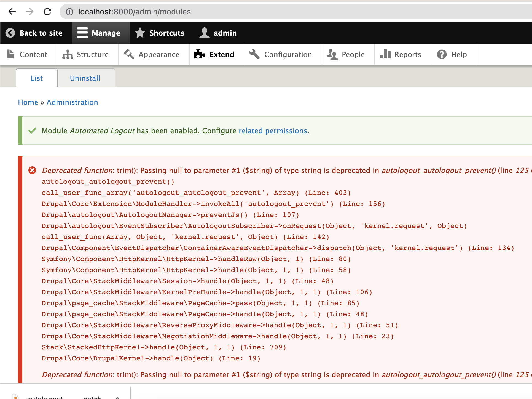This screenshot has height=399, width=532.
Task: Click the PageCache->pass trace line
Action: [x=201, y=303]
